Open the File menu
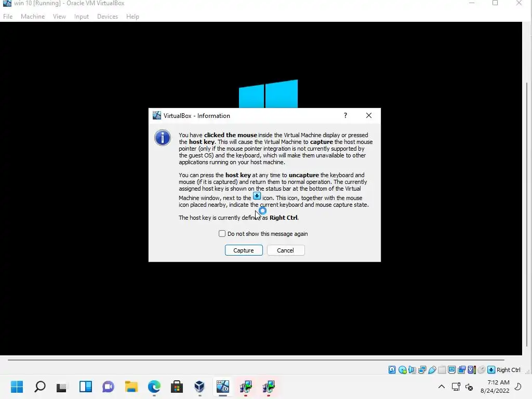Screen dimensions: 532x399 (8, 17)
